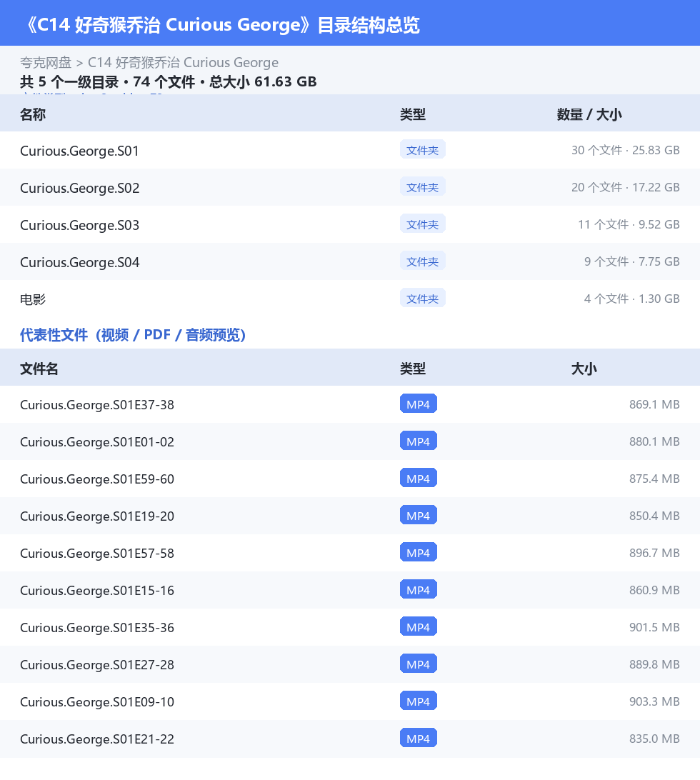
Task: Go to 夸克网盘 in the breadcrumb
Action: [46, 63]
